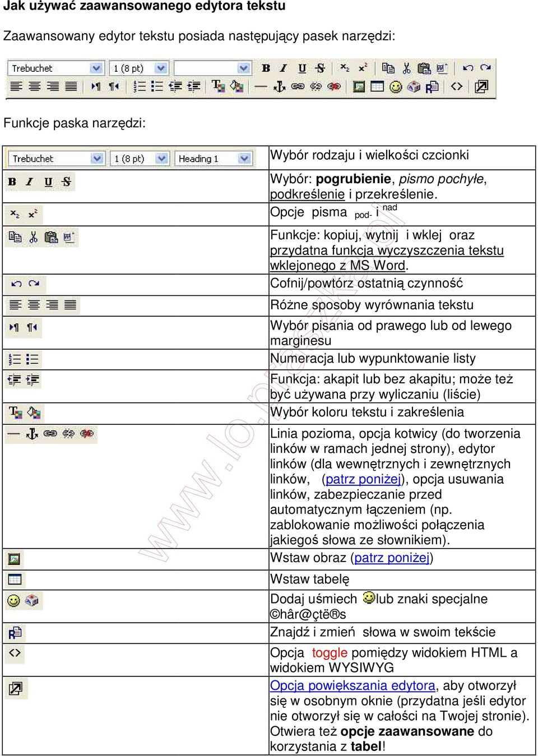Click the scissors icon beside 'Funkcje: kopiuj, wytnij'
538x756 pixels.
point(33,237)
